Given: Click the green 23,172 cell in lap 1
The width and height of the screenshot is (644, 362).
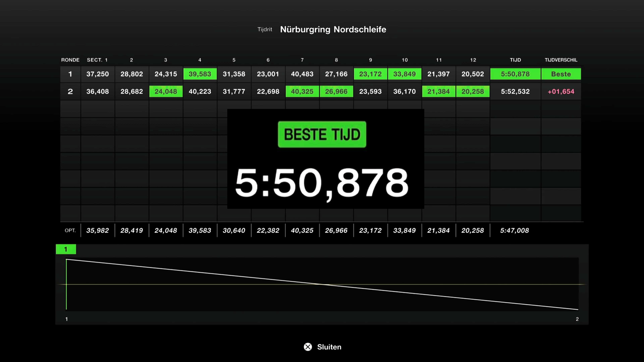Looking at the screenshot, I should [371, 74].
